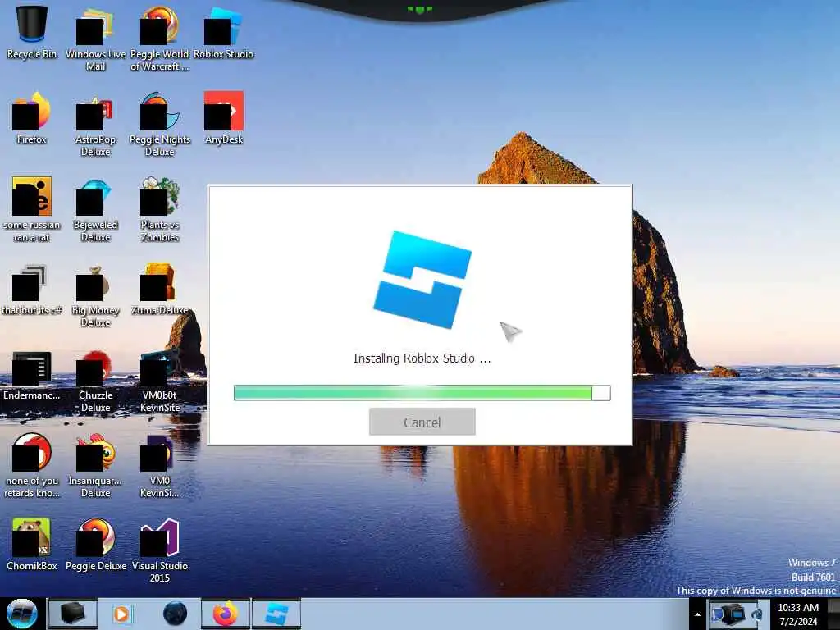Open Firefox from the taskbar
This screenshot has width=840, height=630.
(x=225, y=614)
